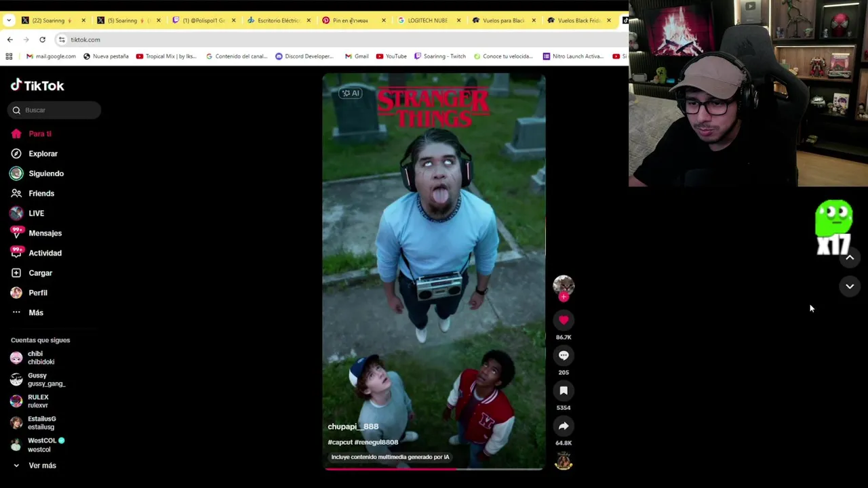Open the Para ti feed
The width and height of the screenshot is (868, 488).
(31, 134)
